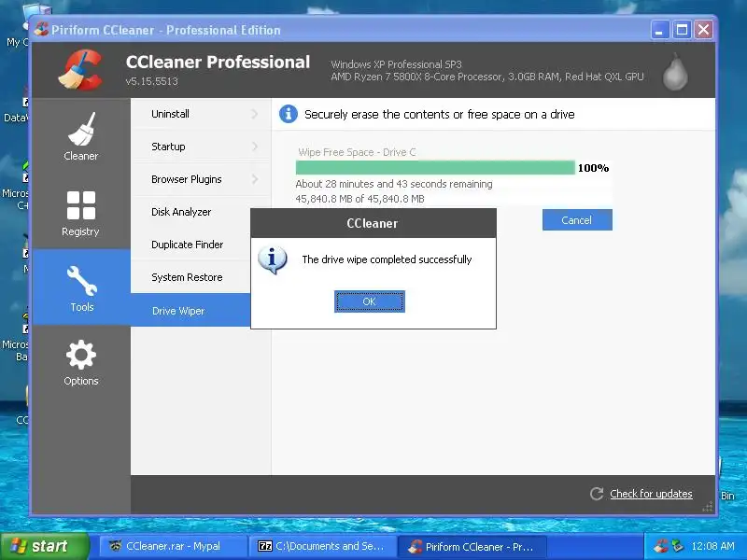
Task: Select the Drive Wiper tool
Action: point(190,311)
